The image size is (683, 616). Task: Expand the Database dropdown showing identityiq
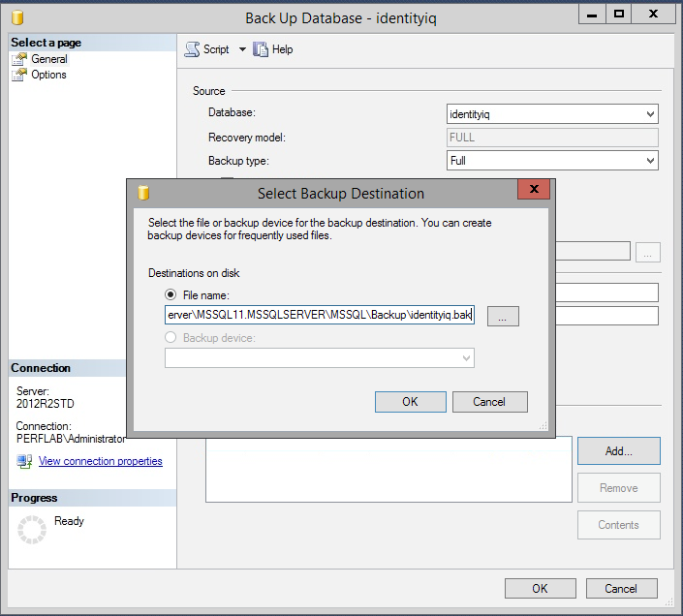552,114
